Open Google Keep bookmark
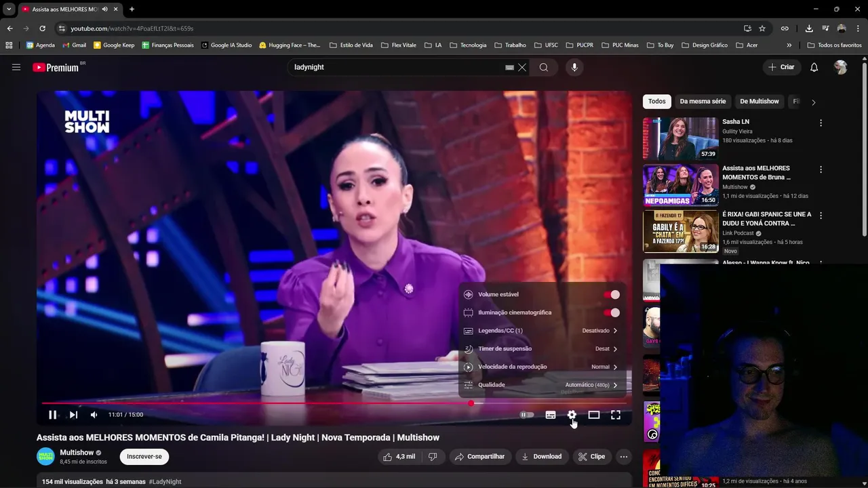The image size is (868, 488). [114, 45]
